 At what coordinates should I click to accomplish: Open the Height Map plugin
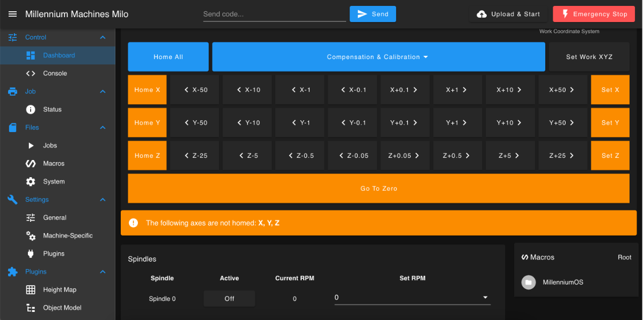click(x=57, y=289)
